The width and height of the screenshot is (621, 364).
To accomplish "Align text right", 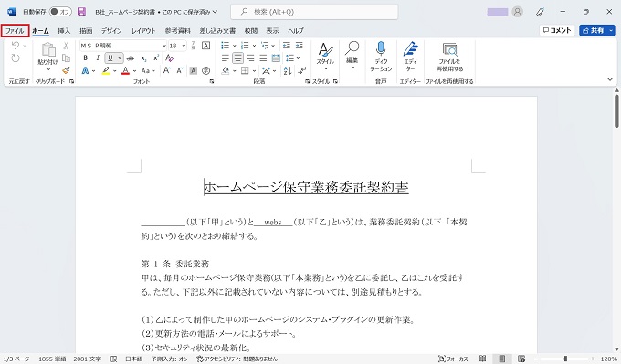I will 250,58.
